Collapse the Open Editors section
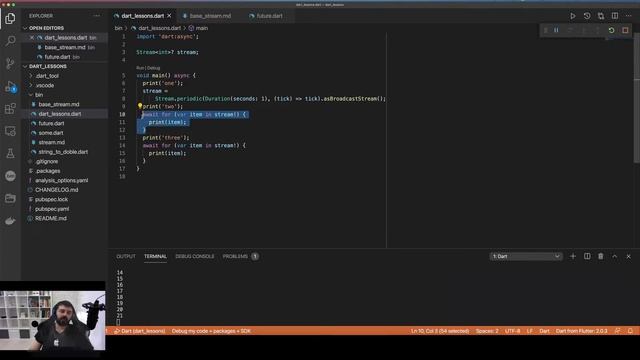Image resolution: width=640 pixels, height=360 pixels. click(x=25, y=28)
